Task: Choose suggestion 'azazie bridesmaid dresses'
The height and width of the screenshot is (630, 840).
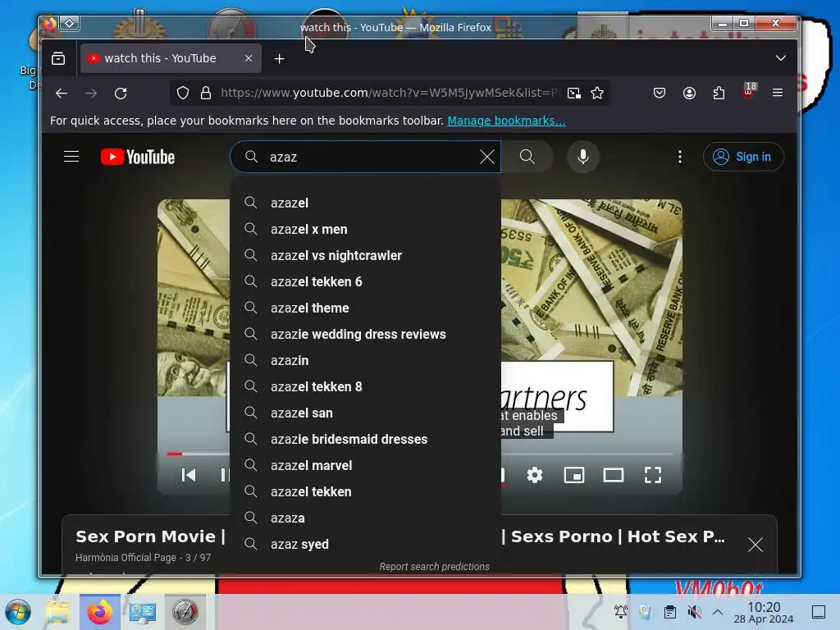Action: point(365,440)
